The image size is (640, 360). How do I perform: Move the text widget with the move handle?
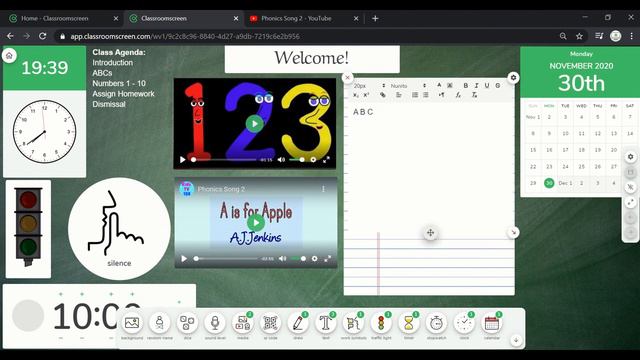430,233
